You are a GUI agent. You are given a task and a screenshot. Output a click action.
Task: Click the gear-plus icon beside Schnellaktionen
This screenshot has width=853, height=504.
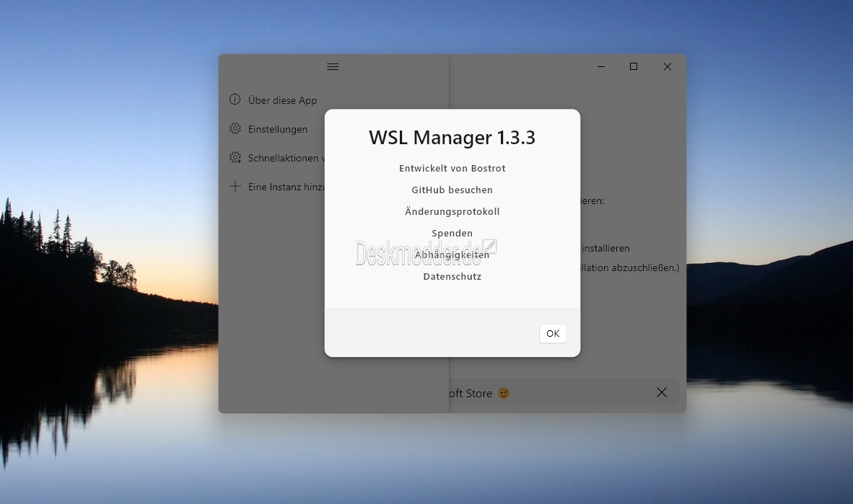235,158
